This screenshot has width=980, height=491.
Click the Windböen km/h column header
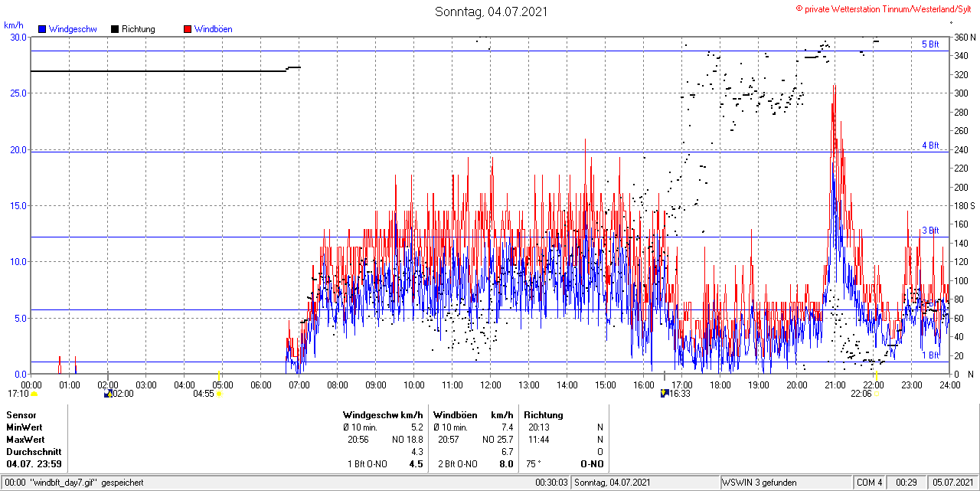click(472, 415)
